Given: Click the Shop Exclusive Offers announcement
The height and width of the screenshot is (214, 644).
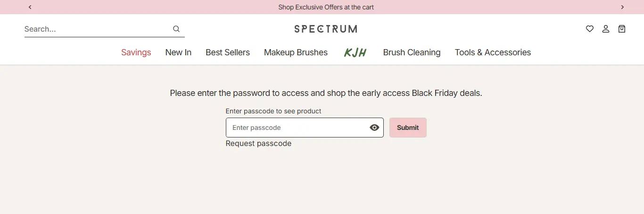Looking at the screenshot, I should click(x=326, y=7).
